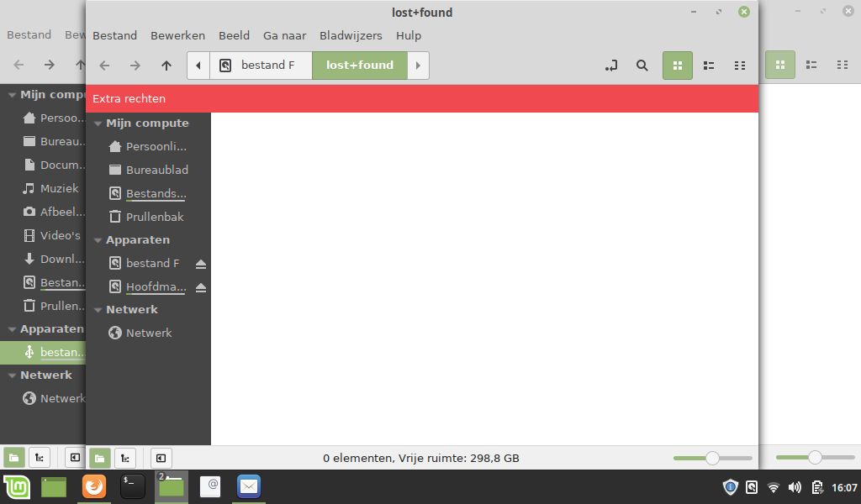Eject the Hoofdma... device in sidebar
Image resolution: width=861 pixels, height=504 pixels.
tap(201, 287)
